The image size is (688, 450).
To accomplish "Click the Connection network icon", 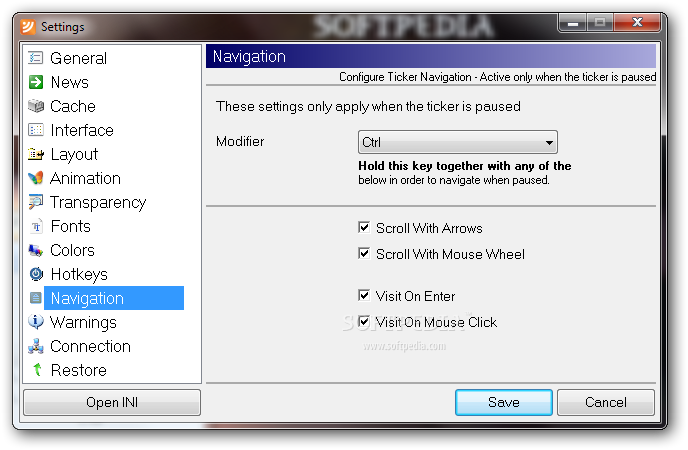I will pos(36,346).
